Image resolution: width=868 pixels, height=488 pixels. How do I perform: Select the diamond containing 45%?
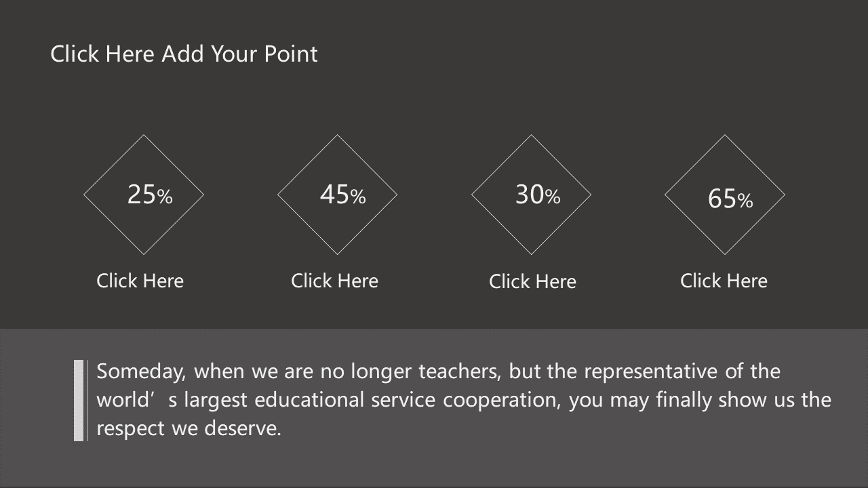click(x=337, y=195)
